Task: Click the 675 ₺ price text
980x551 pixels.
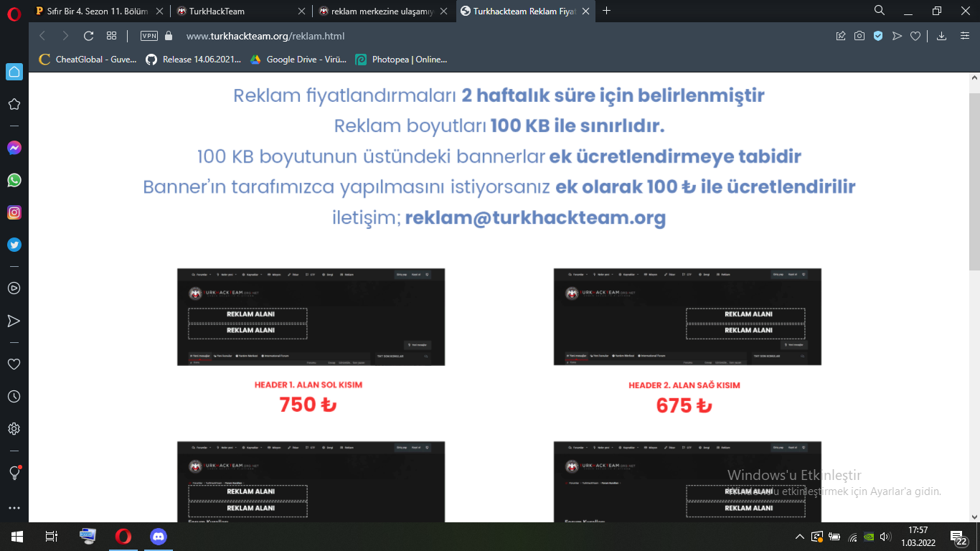Action: click(684, 405)
